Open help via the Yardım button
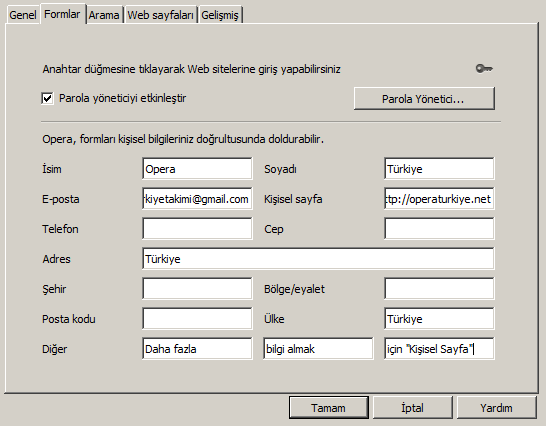 [496, 408]
